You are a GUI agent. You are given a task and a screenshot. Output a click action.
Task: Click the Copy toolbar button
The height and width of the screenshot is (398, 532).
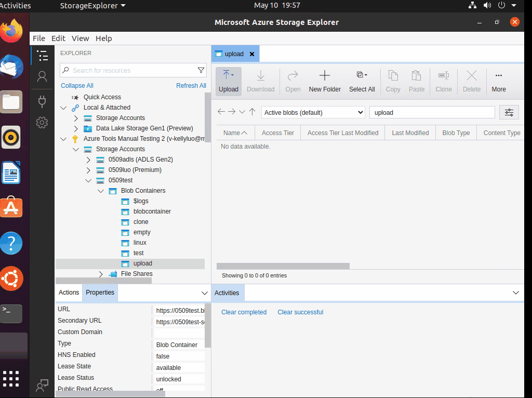click(x=393, y=81)
